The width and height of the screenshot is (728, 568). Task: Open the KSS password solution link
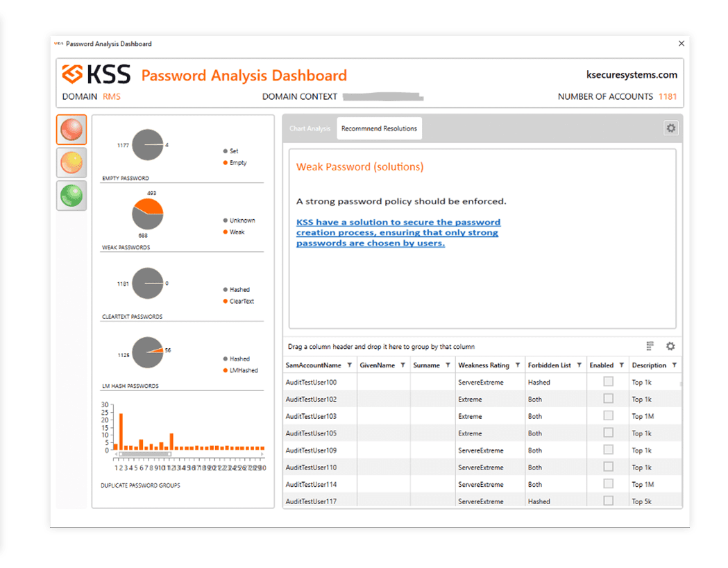tap(398, 233)
